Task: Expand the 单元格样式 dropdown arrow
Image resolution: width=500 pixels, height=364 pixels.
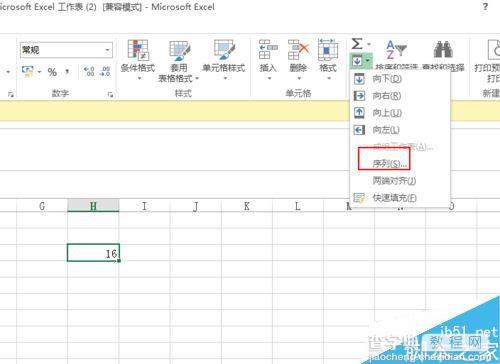Action: [226, 78]
